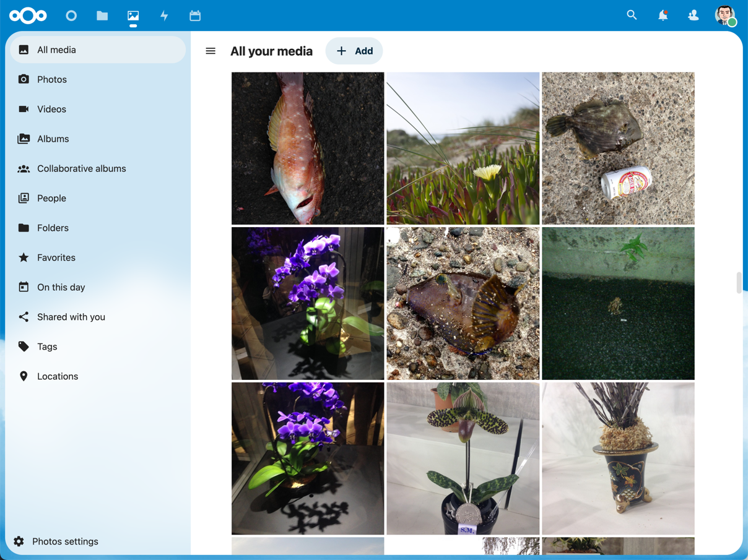The image size is (748, 560).
Task: Open the Files app icon
Action: pyautogui.click(x=102, y=15)
